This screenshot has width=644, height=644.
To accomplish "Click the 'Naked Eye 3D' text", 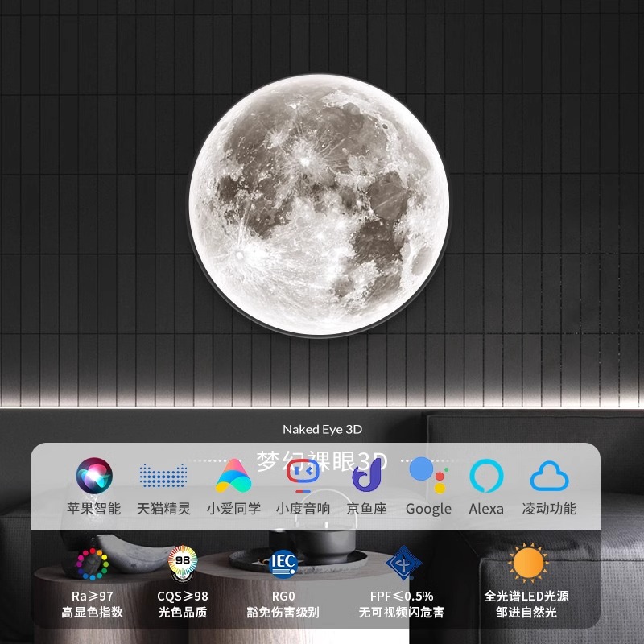I will [323, 430].
